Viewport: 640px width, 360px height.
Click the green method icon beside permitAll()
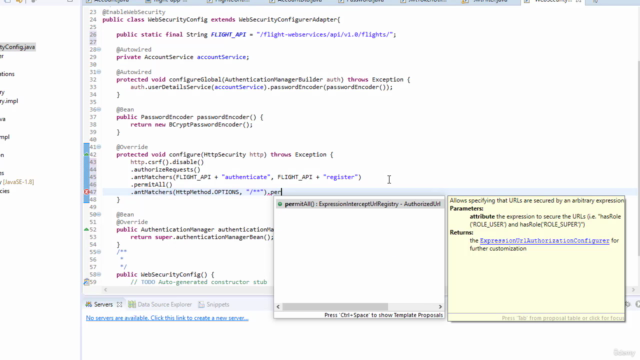(280, 204)
